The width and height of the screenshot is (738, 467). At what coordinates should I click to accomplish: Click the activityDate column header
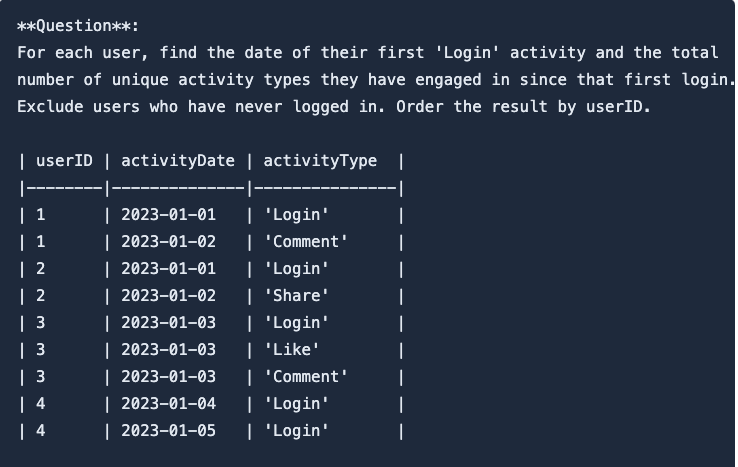(178, 161)
